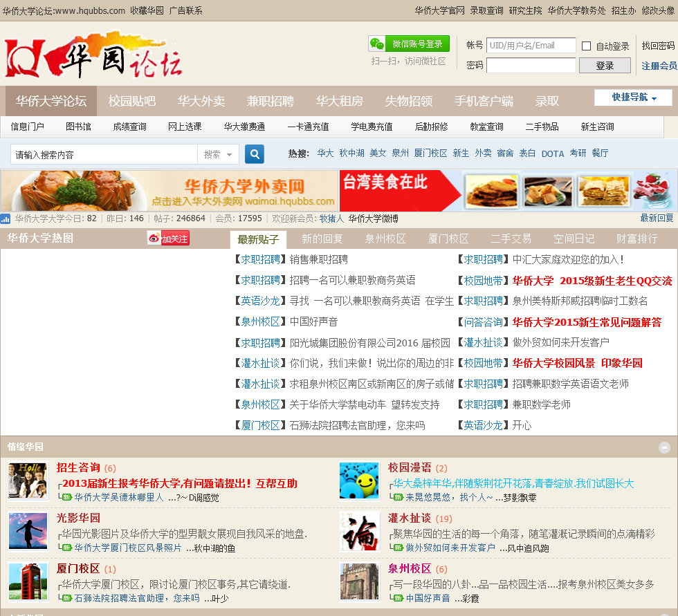The width and height of the screenshot is (678, 616).
Task: Open the 华侨大学论坛 main menu item
Action: [51, 101]
